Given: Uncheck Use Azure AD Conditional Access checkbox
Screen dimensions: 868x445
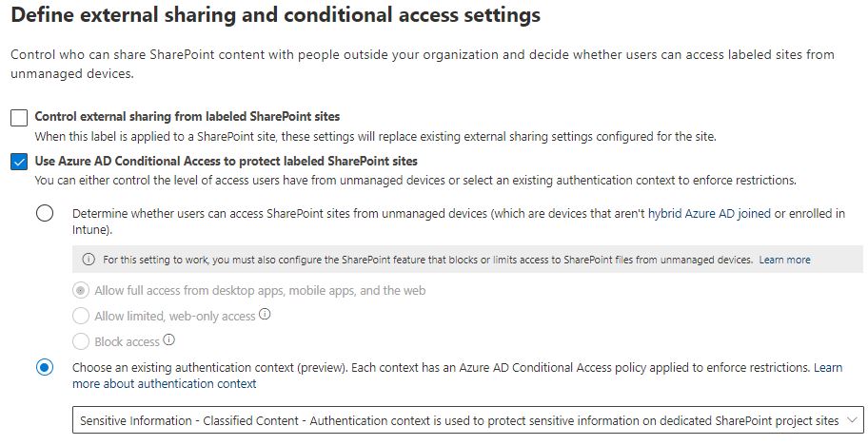Looking at the screenshot, I should coord(19,163).
